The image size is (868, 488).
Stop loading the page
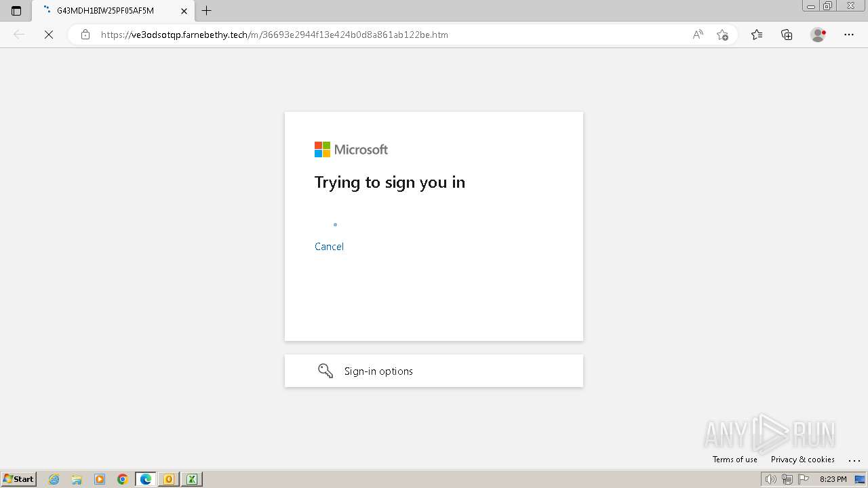point(49,35)
